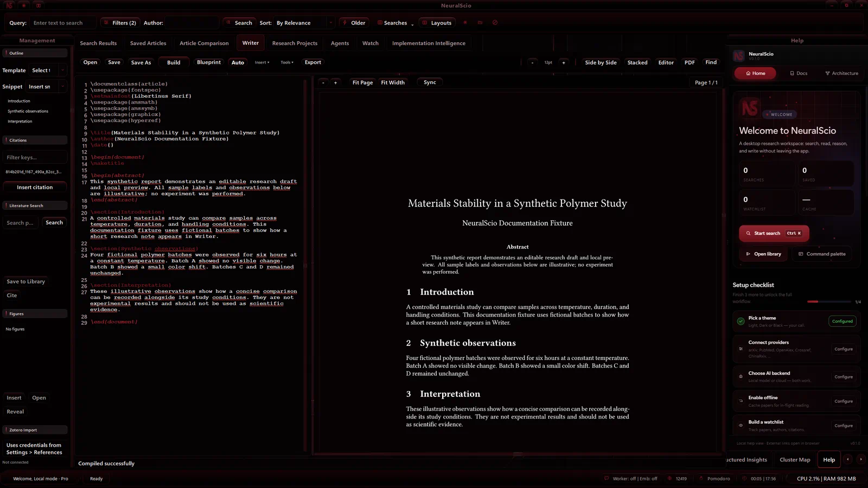Click the Worker status chat icon
The image size is (868, 488).
tap(607, 479)
